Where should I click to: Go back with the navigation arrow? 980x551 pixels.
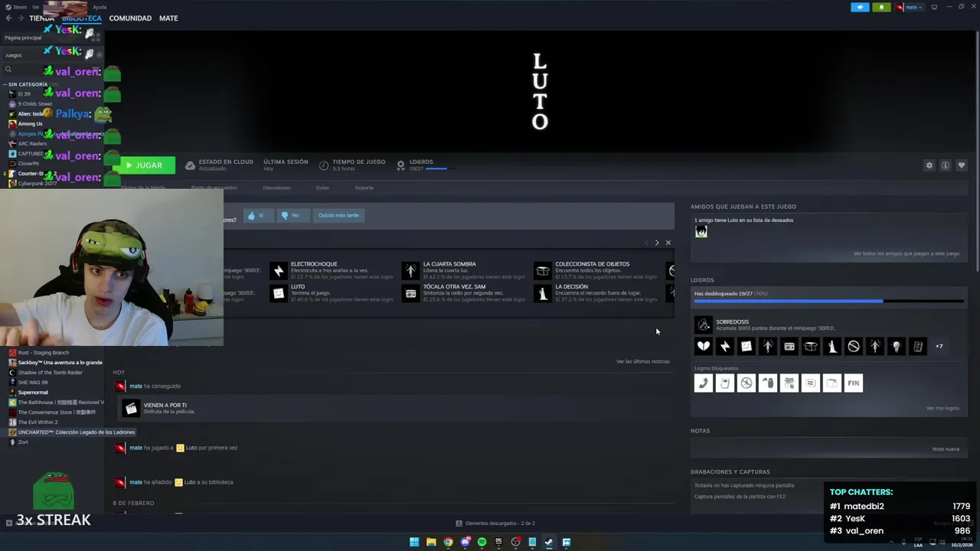point(8,18)
